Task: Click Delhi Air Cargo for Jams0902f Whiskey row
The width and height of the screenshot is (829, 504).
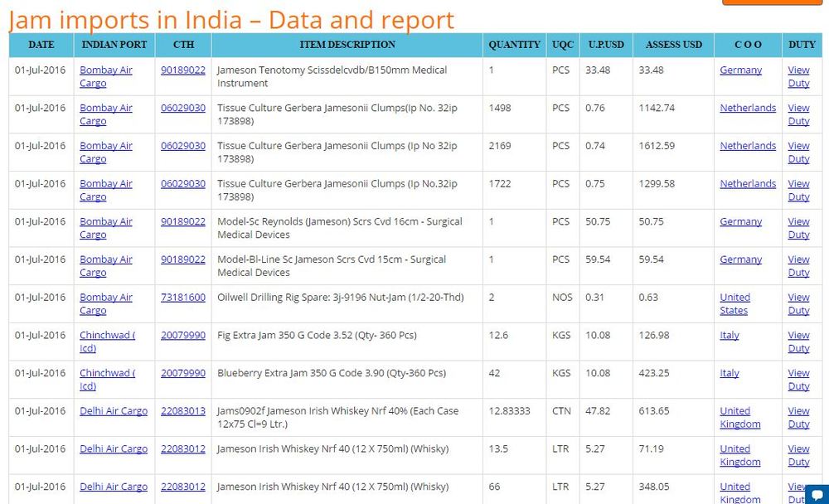Action: 114,410
